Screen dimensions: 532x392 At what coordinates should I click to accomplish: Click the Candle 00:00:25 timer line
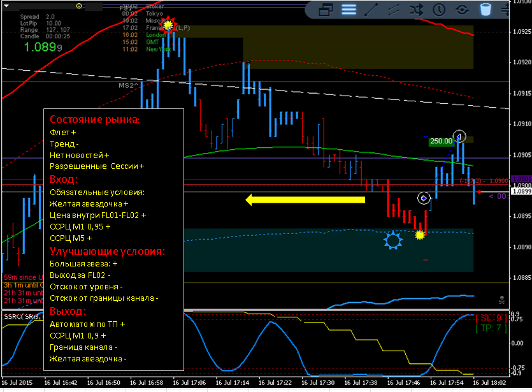click(45, 36)
